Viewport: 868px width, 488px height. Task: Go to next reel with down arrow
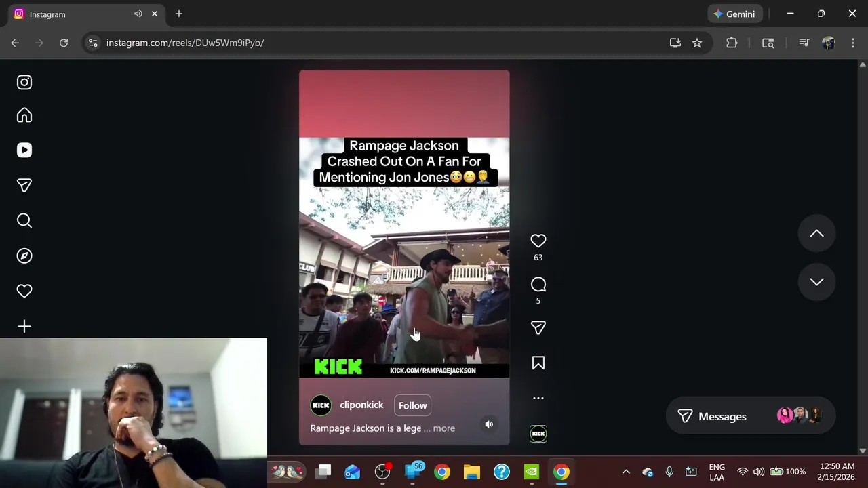816,282
